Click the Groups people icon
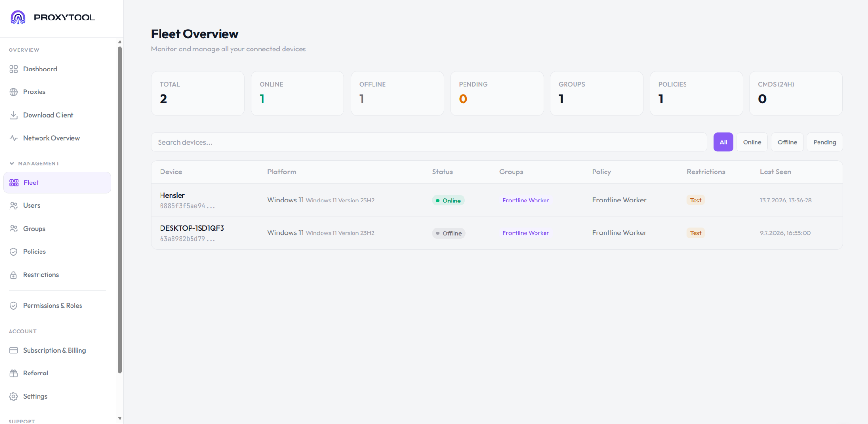This screenshot has width=868, height=424. [13, 229]
